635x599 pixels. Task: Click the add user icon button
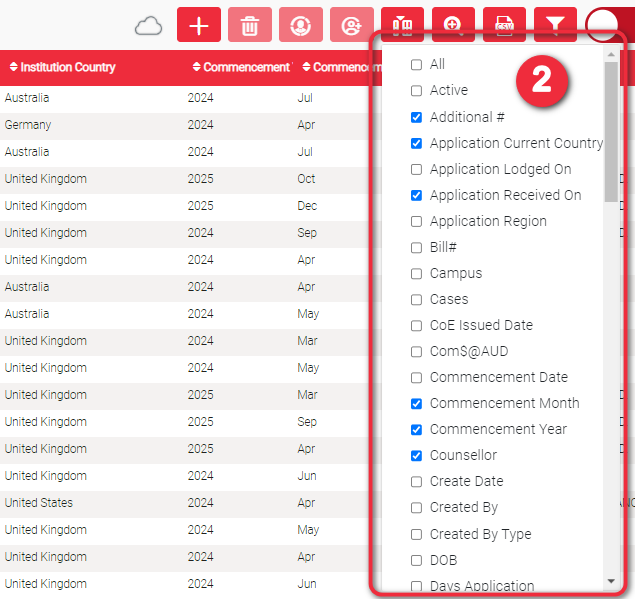[x=352, y=25]
